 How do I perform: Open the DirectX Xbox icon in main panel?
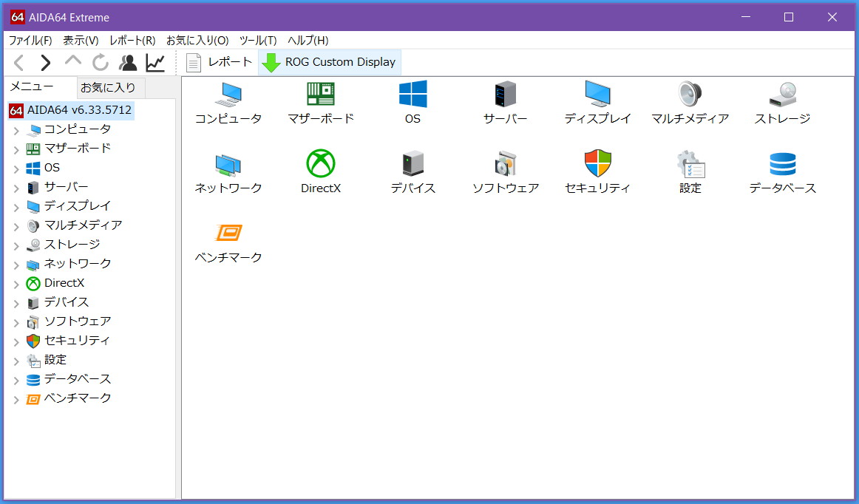(x=321, y=164)
